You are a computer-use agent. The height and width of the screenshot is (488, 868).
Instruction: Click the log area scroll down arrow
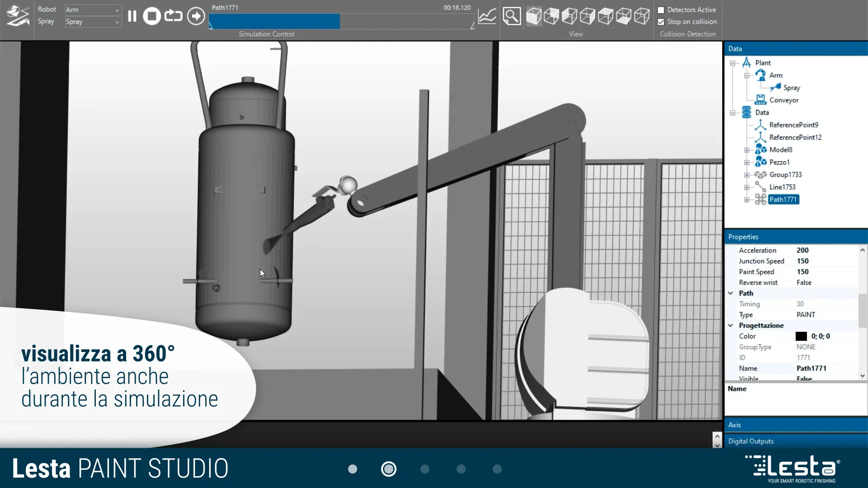point(717,445)
